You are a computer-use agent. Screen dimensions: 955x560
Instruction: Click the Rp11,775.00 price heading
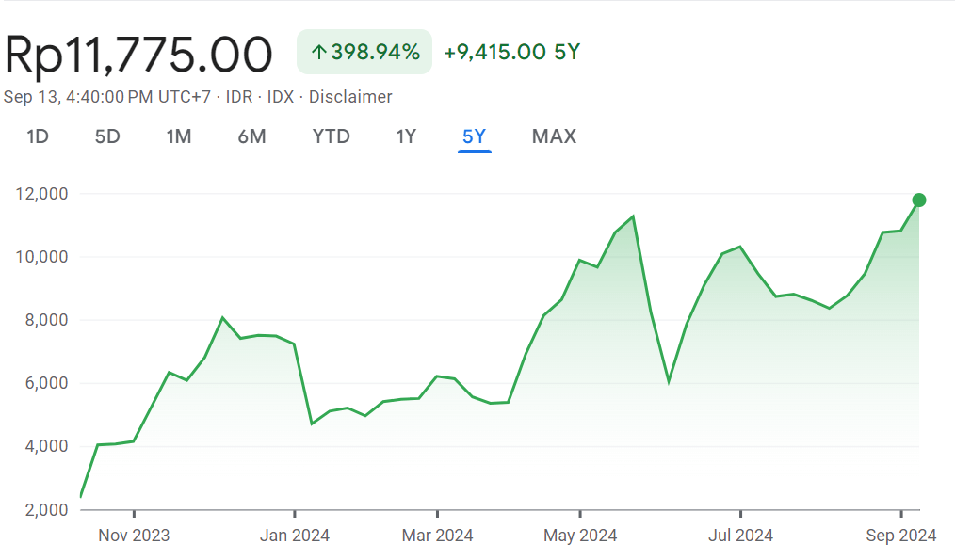[138, 55]
